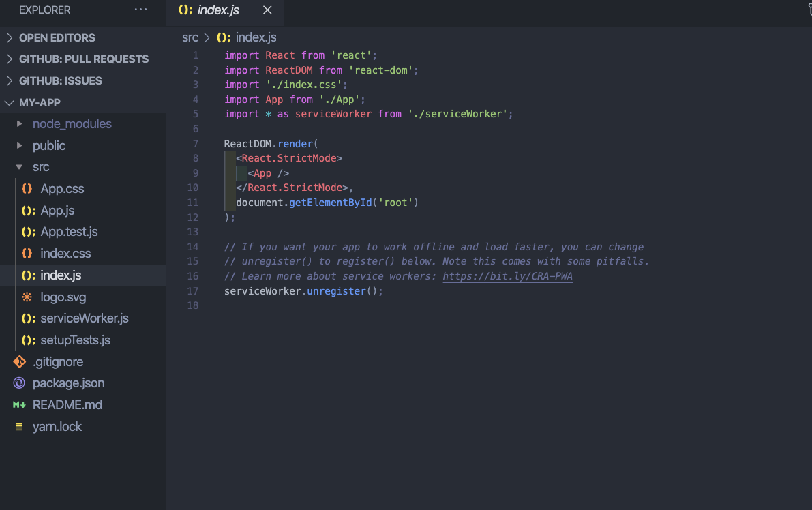Click 'src' in the breadcrumb bar
The image size is (812, 510).
pos(190,37)
